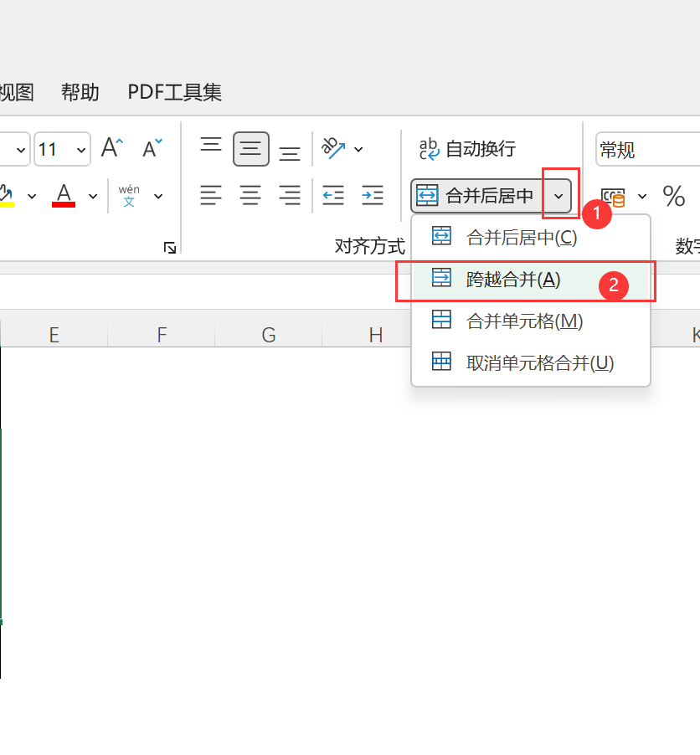Select 取消单元格合并 to unmerge cells
Screen dimensions: 700x755
tap(539, 362)
